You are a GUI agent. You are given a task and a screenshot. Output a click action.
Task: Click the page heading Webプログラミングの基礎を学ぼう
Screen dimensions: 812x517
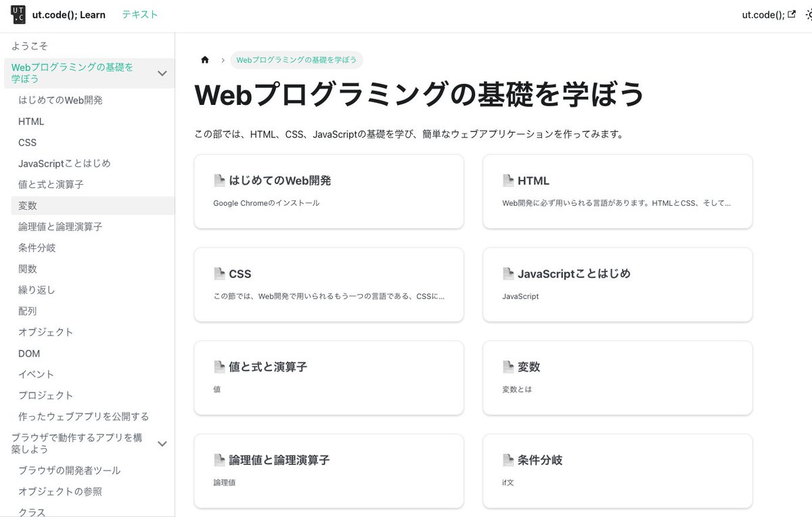(x=420, y=94)
